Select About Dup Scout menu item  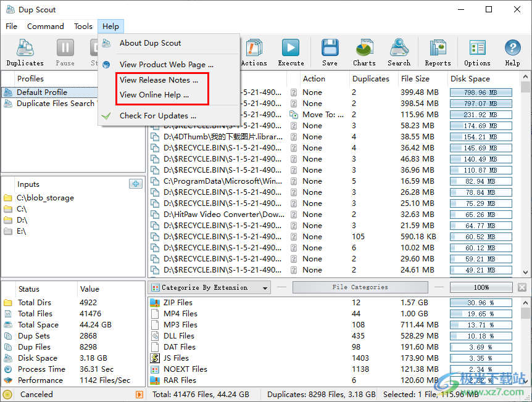[169, 43]
